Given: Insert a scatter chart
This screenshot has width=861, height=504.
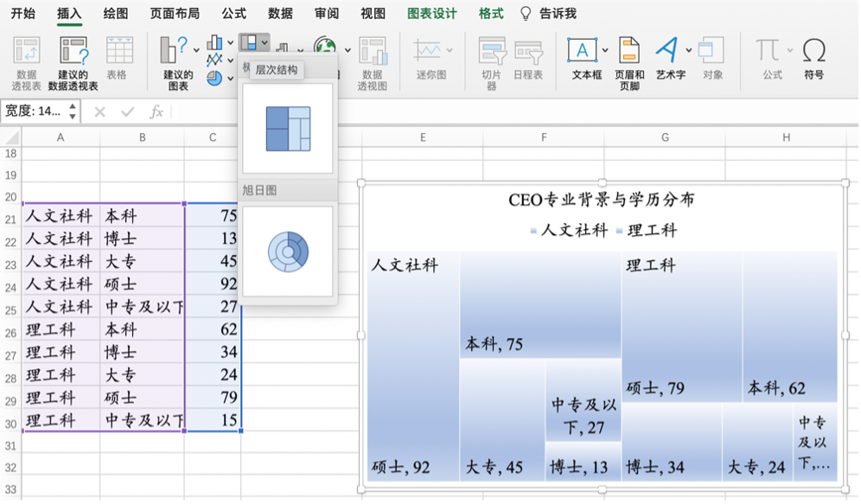Looking at the screenshot, I should (214, 59).
